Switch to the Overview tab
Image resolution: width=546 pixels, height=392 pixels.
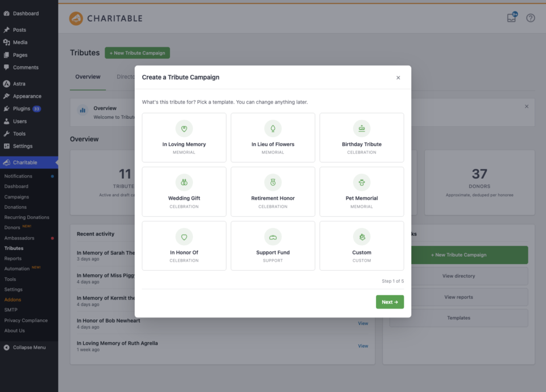(x=88, y=77)
